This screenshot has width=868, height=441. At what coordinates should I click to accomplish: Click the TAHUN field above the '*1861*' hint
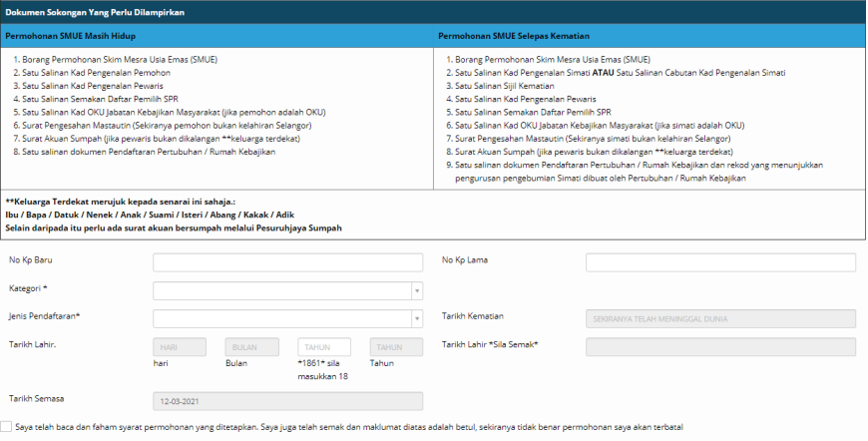tap(324, 347)
